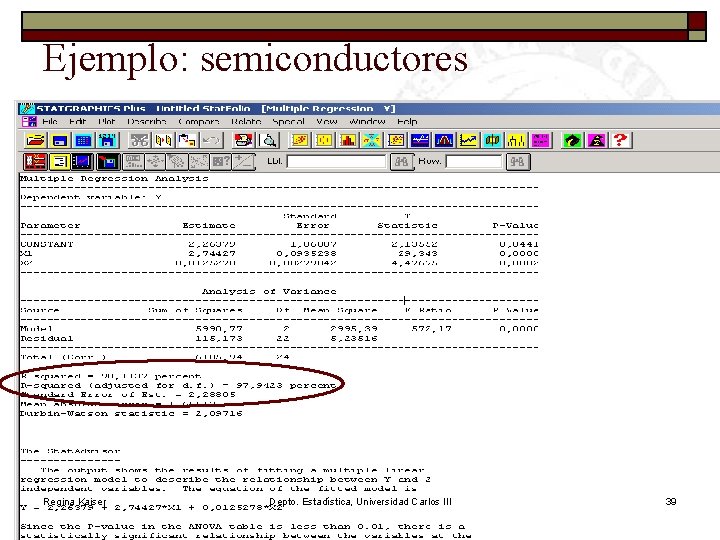Select the R-squared adjusted 97,9423 line
This screenshot has width=720, height=540.
click(x=178, y=386)
